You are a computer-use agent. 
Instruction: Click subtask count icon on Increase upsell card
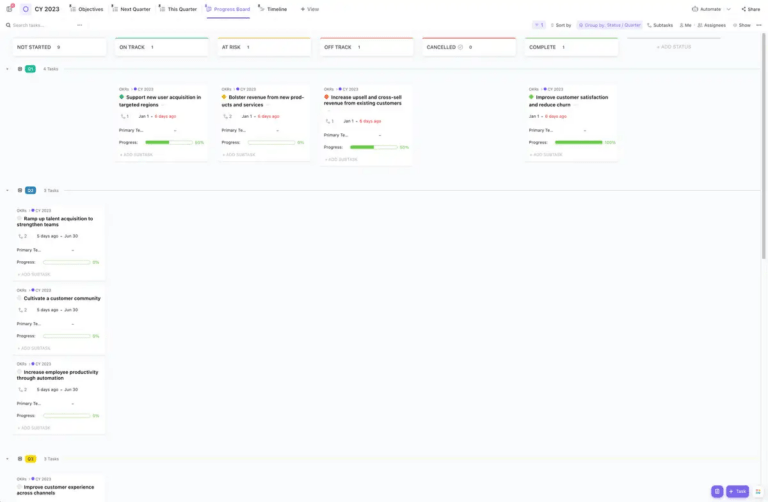pos(330,121)
